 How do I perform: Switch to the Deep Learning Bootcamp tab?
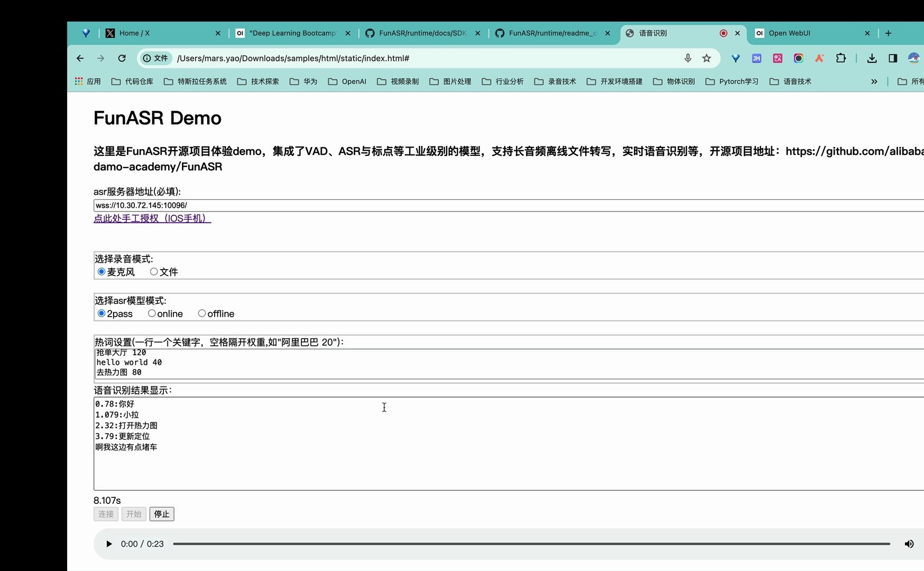(x=292, y=33)
